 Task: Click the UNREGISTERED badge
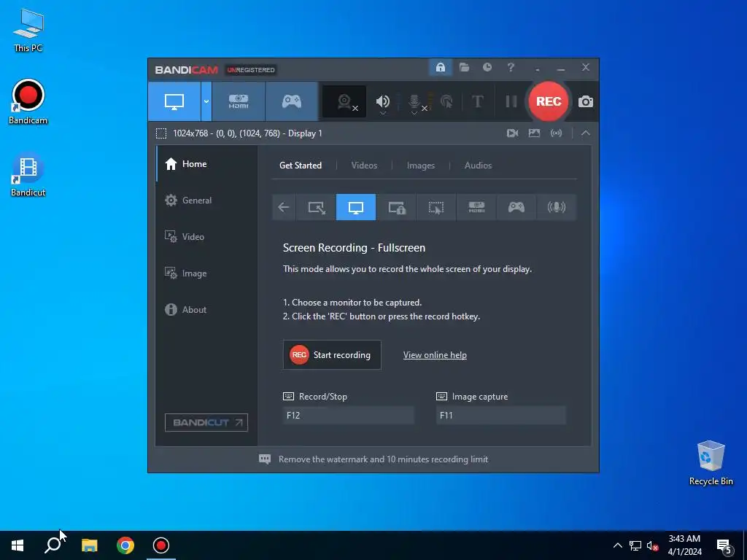251,70
